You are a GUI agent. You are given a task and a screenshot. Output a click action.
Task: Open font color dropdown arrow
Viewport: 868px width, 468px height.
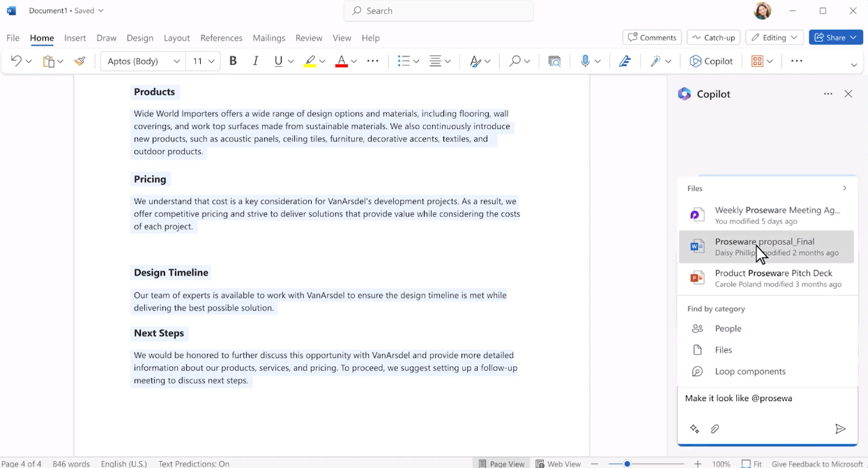pos(353,61)
